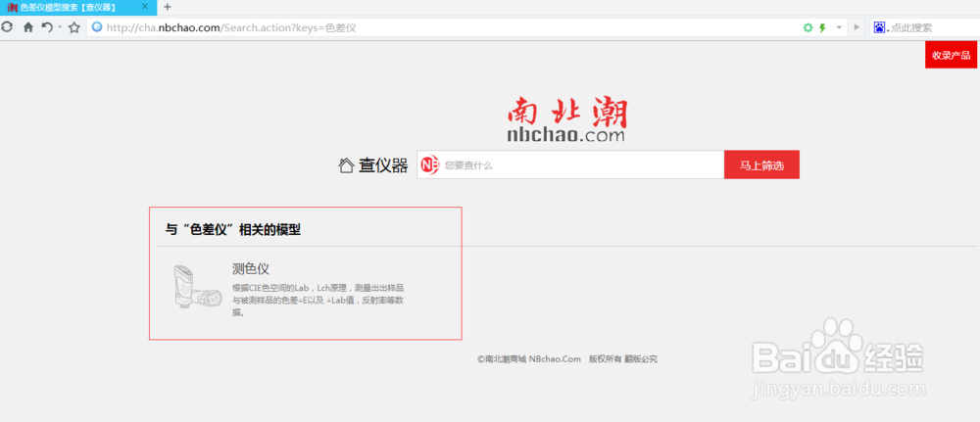Open the Baidu paw search engine selector
The width and height of the screenshot is (980, 422).
tap(881, 27)
